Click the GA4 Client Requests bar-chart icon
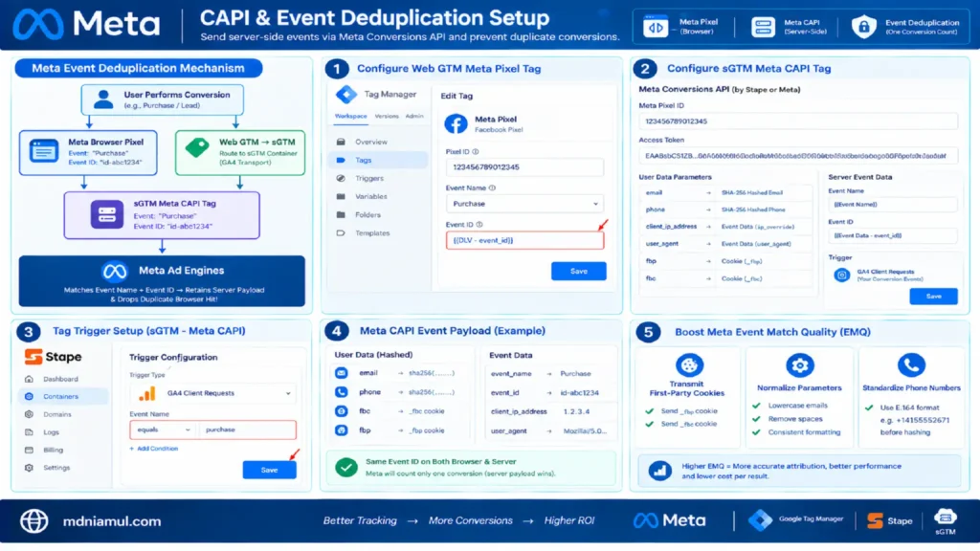The width and height of the screenshot is (980, 551). [146, 393]
